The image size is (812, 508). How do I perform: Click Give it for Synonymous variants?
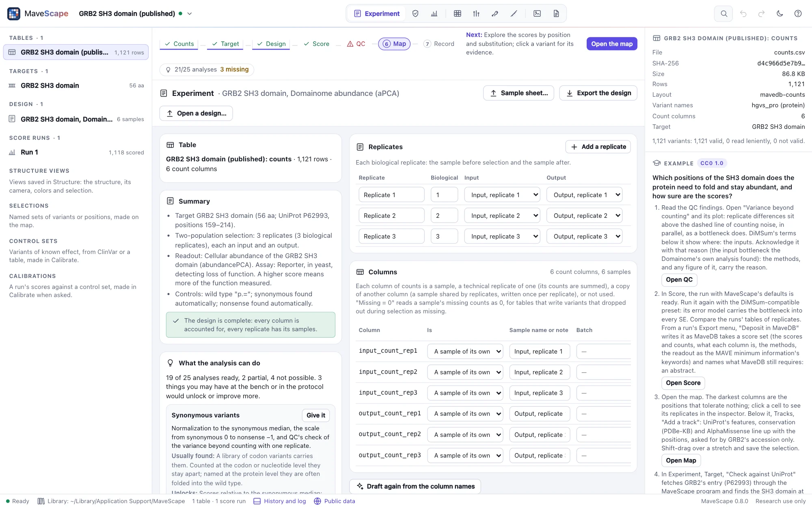click(x=316, y=415)
